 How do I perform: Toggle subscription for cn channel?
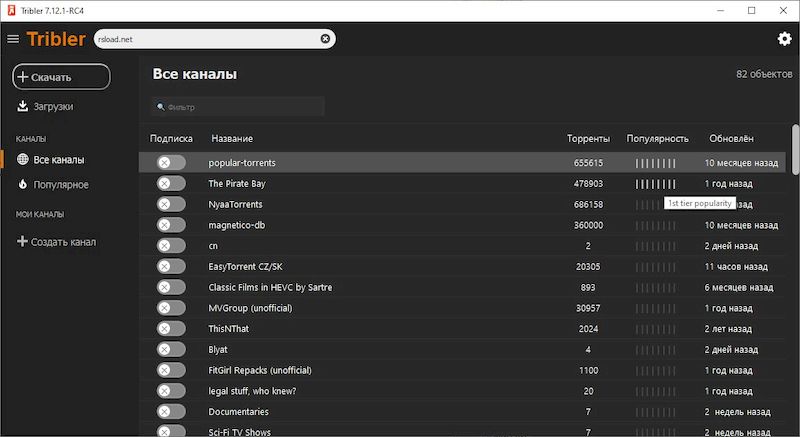pyautogui.click(x=171, y=246)
